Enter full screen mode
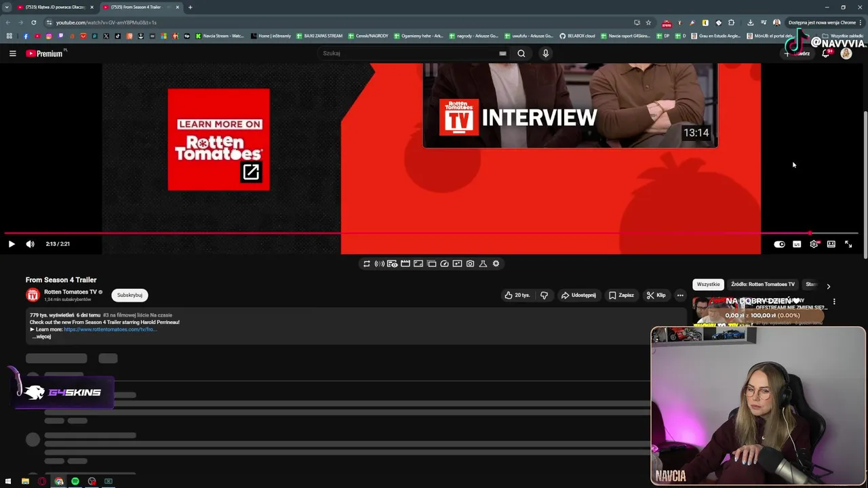868x488 pixels. (848, 244)
